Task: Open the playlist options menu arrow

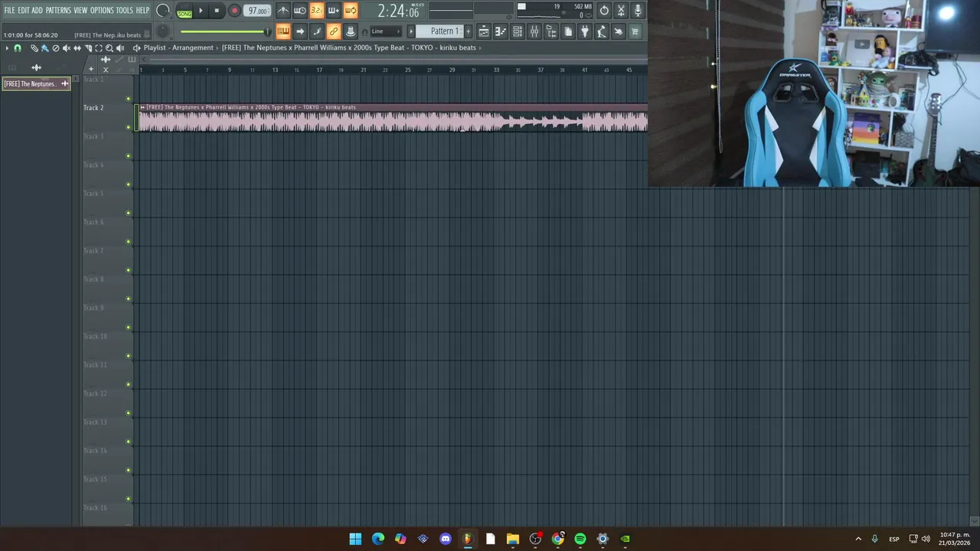Action: (7, 48)
